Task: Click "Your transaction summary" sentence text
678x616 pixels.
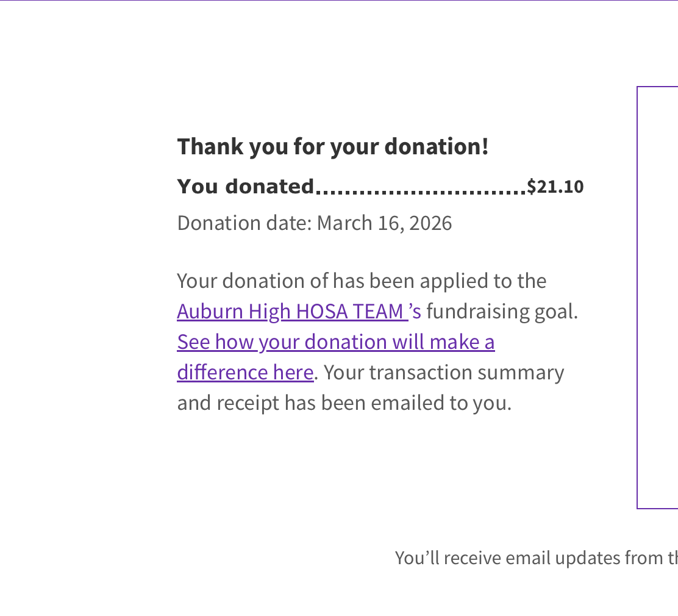Action: coord(444,373)
